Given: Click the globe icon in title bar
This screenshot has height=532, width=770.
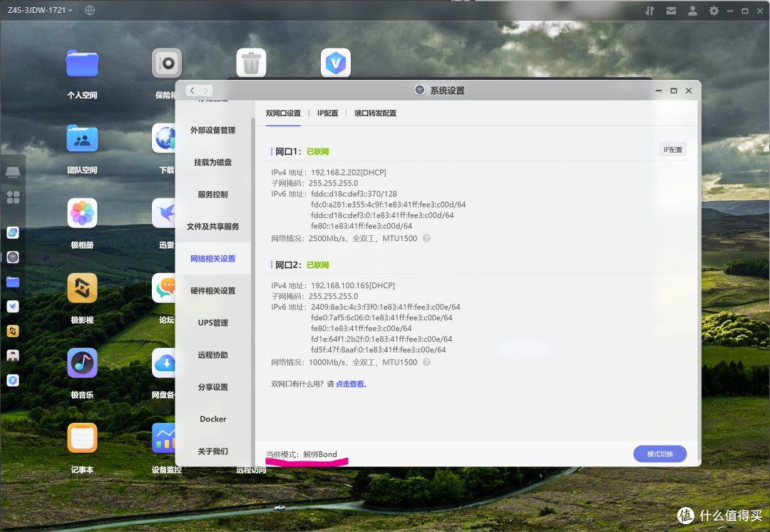Looking at the screenshot, I should click(x=89, y=10).
